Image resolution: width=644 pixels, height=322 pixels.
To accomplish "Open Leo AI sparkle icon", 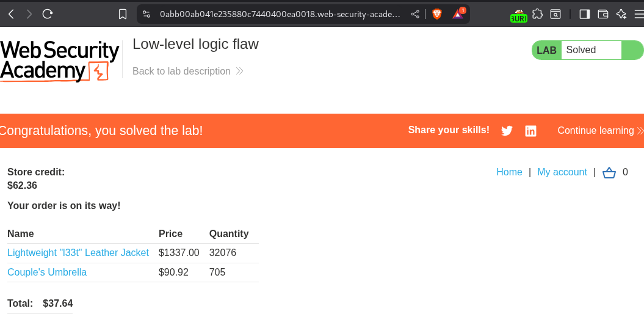I will pyautogui.click(x=621, y=13).
